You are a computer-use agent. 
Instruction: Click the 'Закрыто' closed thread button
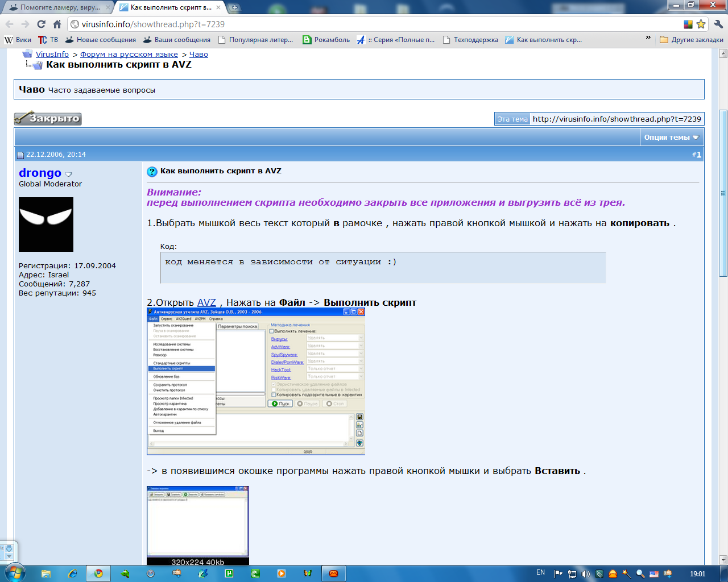(48, 118)
